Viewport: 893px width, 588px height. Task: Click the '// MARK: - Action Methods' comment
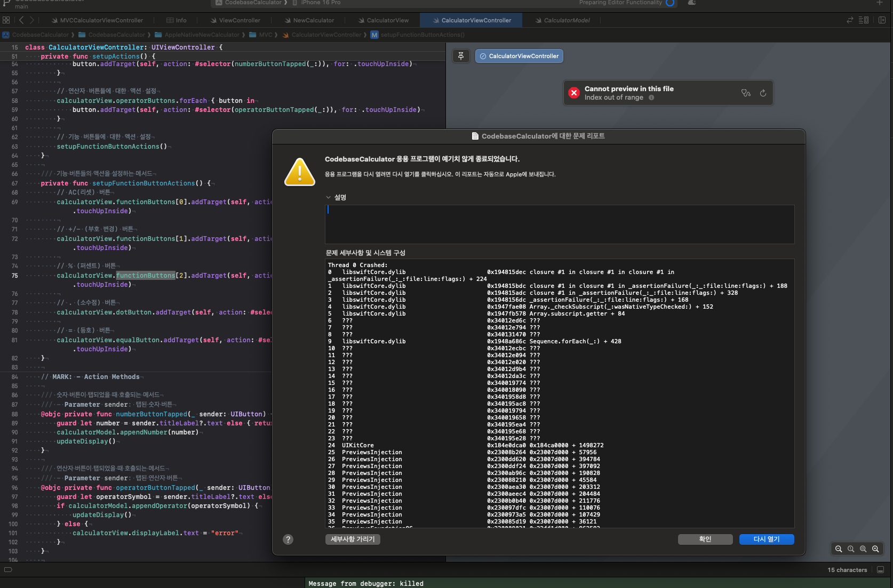pos(90,377)
